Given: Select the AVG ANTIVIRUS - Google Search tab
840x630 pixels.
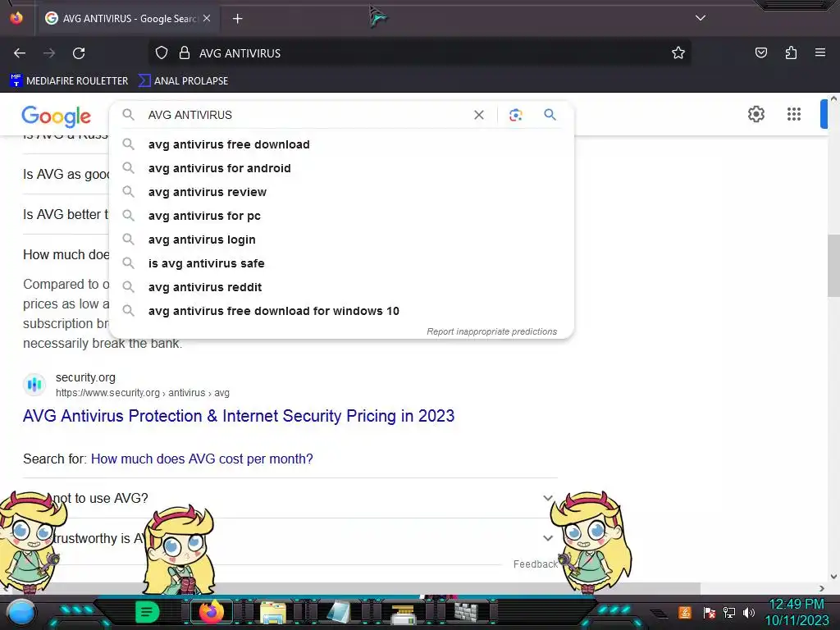Looking at the screenshot, I should (127, 19).
